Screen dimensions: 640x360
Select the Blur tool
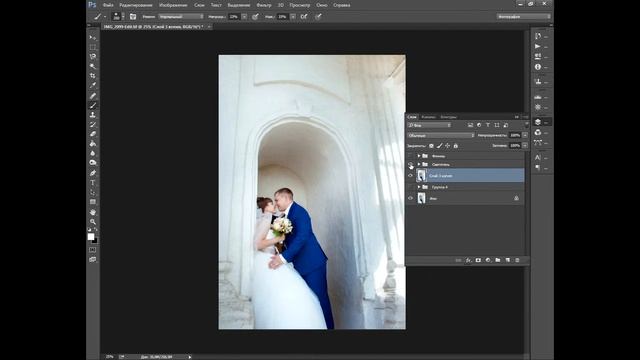[93, 153]
